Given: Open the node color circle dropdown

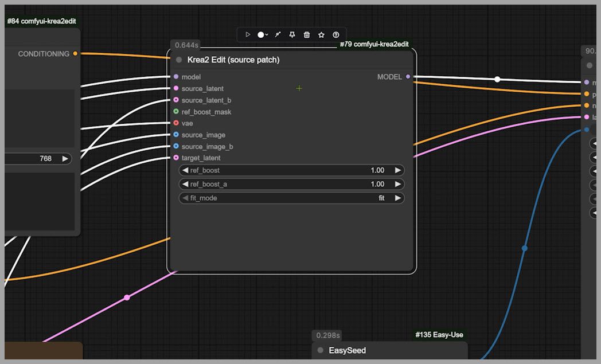Looking at the screenshot, I should click(x=263, y=34).
